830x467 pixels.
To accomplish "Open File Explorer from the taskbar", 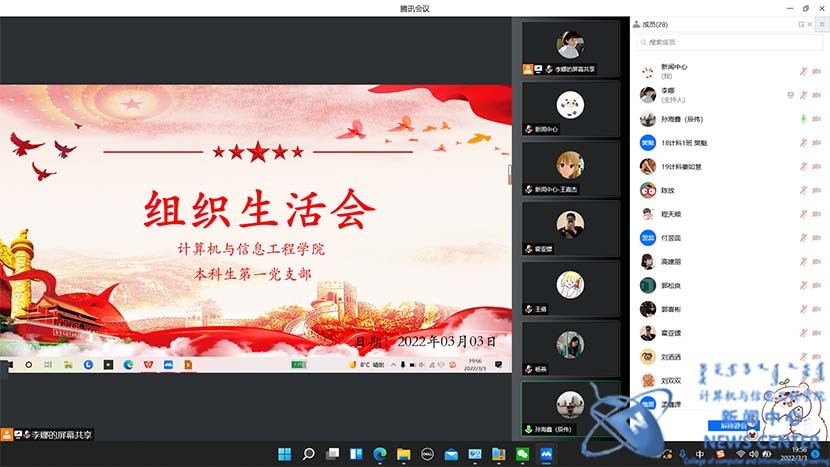I will 403,454.
